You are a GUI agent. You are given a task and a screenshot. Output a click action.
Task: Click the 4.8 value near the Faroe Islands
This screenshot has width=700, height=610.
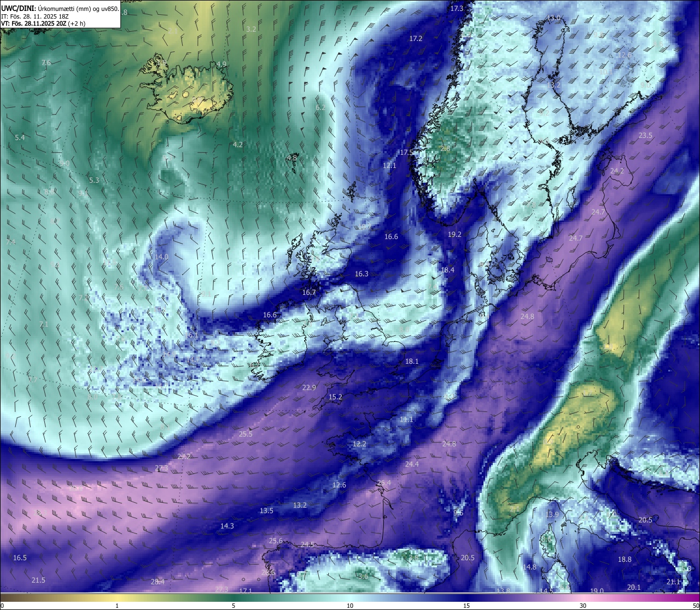coord(291,158)
